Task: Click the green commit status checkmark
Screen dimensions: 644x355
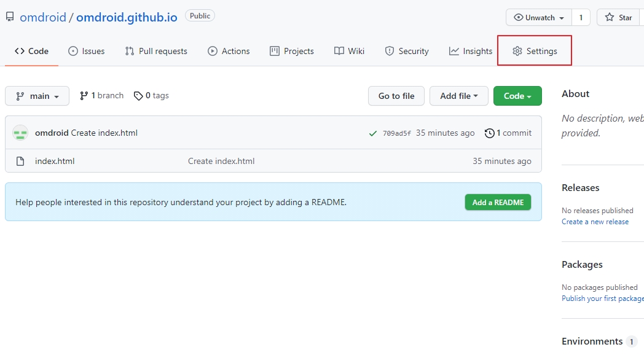Action: (372, 133)
